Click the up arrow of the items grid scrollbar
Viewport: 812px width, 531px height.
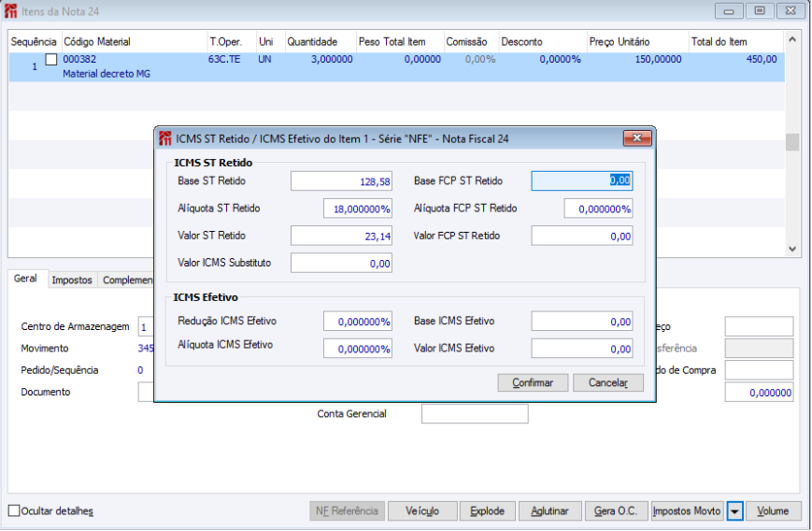click(791, 40)
